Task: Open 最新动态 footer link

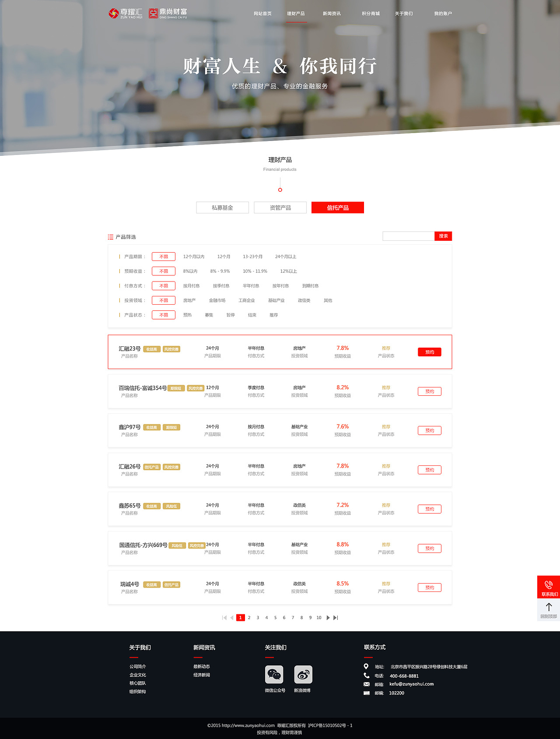Action: pos(202,666)
